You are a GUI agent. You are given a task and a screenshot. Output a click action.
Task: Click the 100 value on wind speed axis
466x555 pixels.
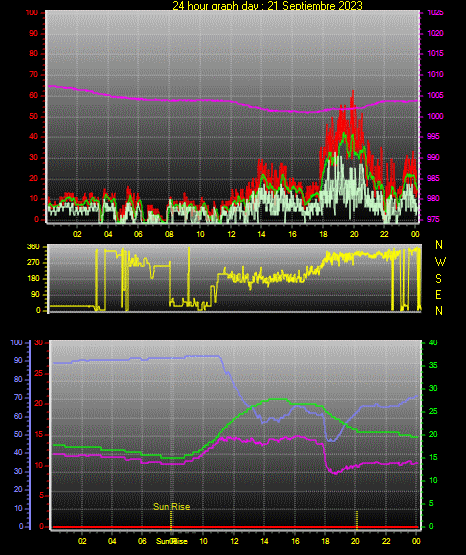click(x=31, y=12)
